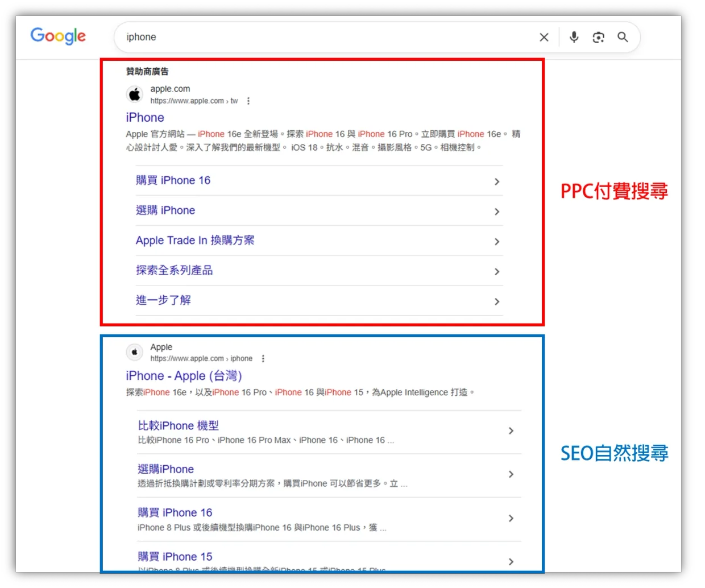Viewport: 705px width, 588px height.
Task: Open 選購iPhone organic sitelink
Action: coord(166,469)
